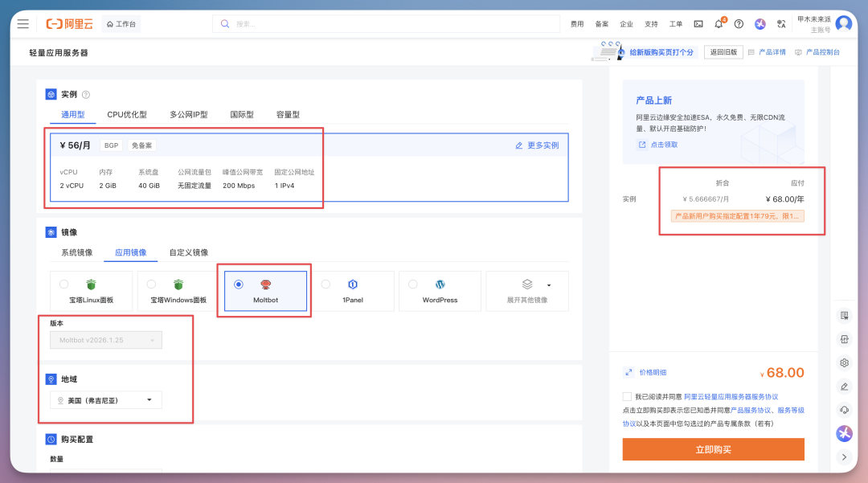This screenshot has width=868, height=483.
Task: Open the notifications bell icon
Action: (x=719, y=24)
